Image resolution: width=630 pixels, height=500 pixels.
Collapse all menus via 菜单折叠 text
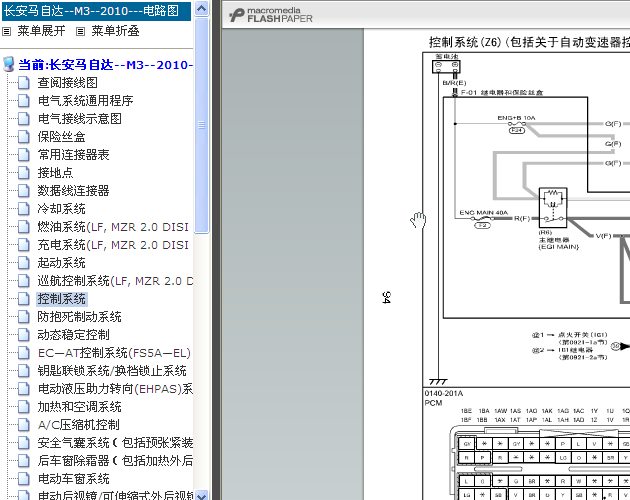point(115,31)
